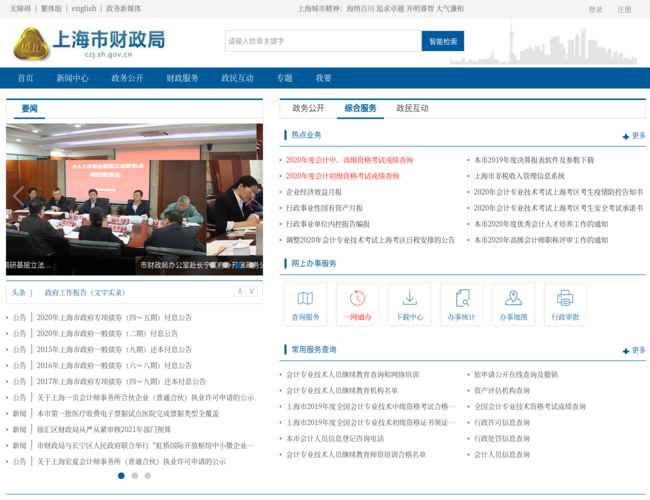Select the second news list pagination dot
This screenshot has width=650, height=500.
pos(135,476)
